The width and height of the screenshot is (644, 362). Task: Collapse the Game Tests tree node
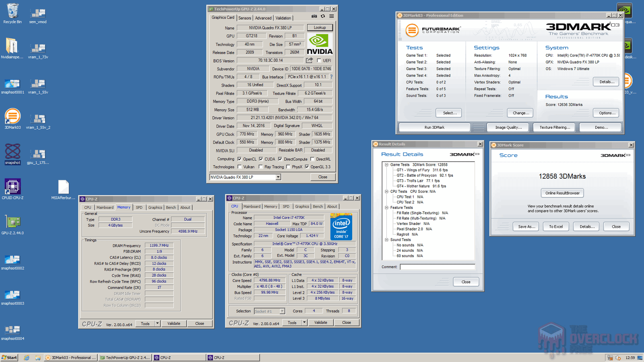coord(386,165)
